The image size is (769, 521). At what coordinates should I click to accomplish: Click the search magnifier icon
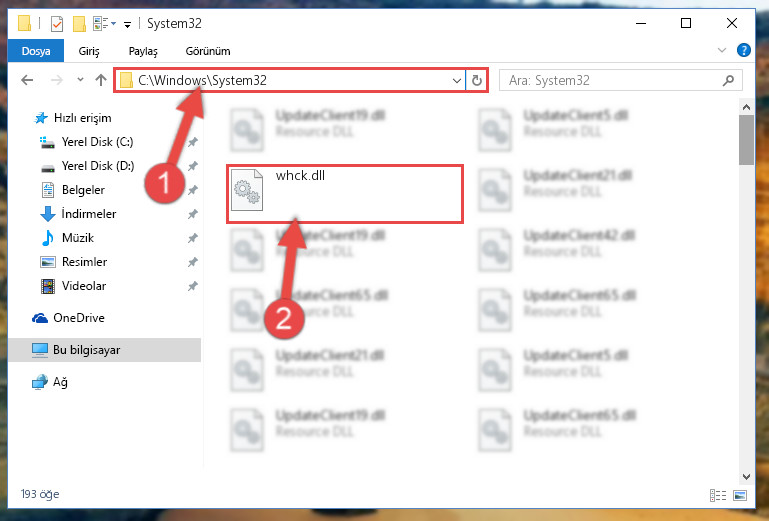click(728, 80)
